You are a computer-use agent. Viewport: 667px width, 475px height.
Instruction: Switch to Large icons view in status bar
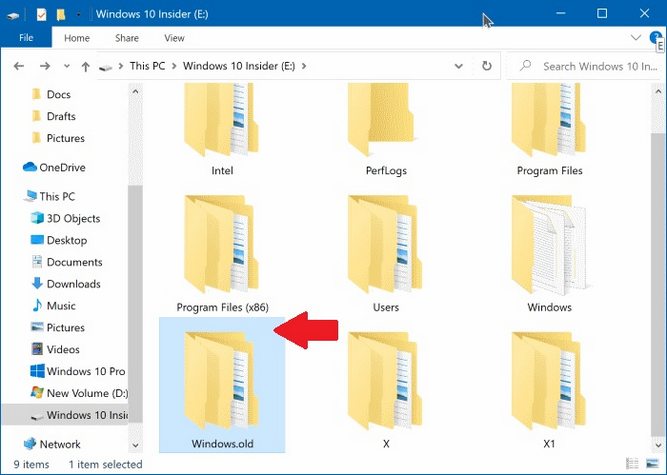[x=653, y=464]
